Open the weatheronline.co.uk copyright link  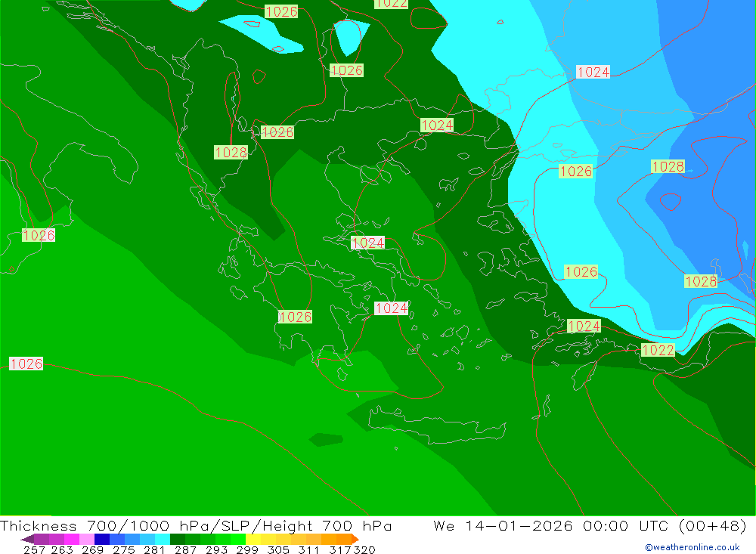point(692,547)
